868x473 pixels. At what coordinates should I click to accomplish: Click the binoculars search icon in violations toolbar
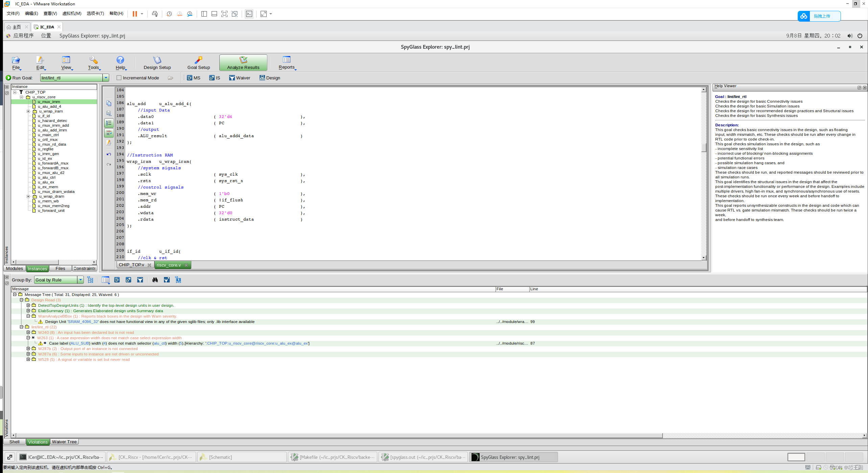(155, 280)
